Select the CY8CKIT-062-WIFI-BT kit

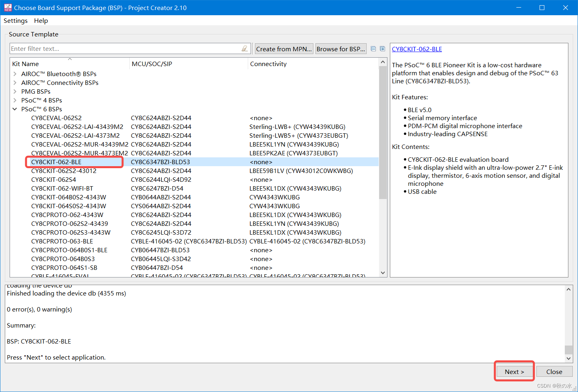(62, 188)
